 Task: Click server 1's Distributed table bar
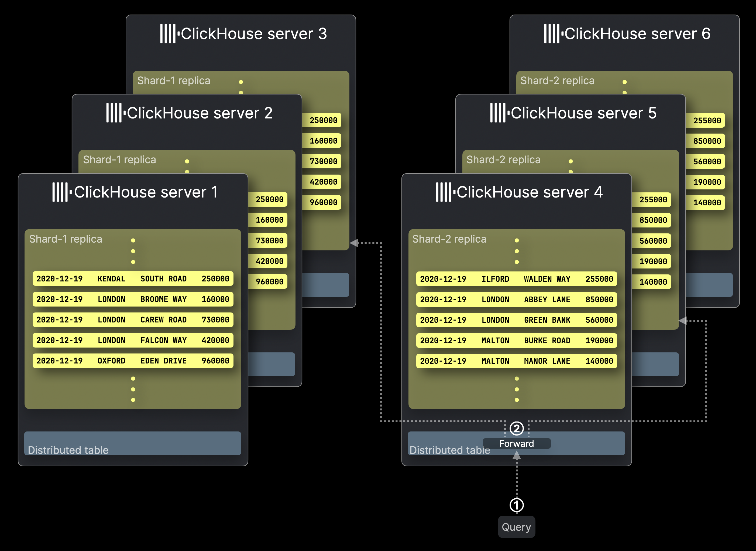[133, 443]
